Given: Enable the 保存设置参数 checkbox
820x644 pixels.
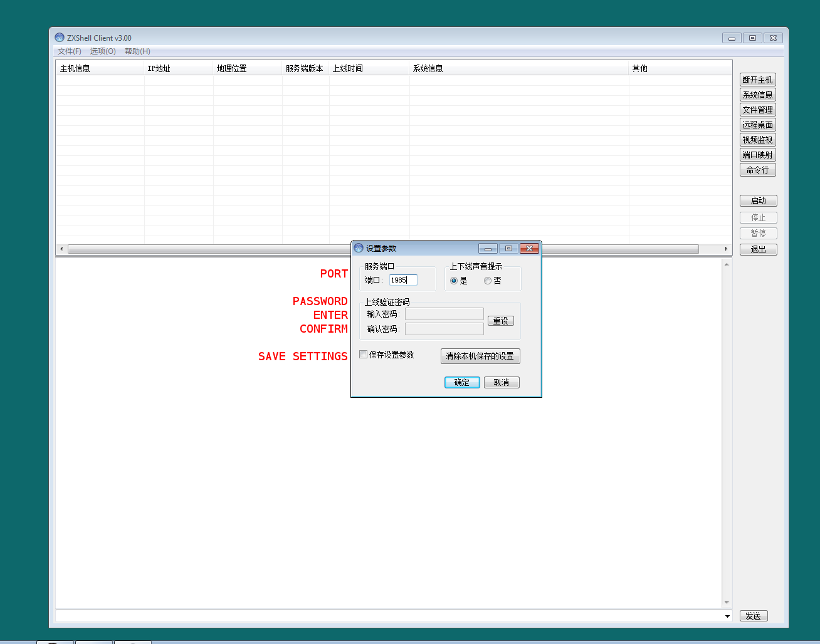Looking at the screenshot, I should [x=364, y=355].
